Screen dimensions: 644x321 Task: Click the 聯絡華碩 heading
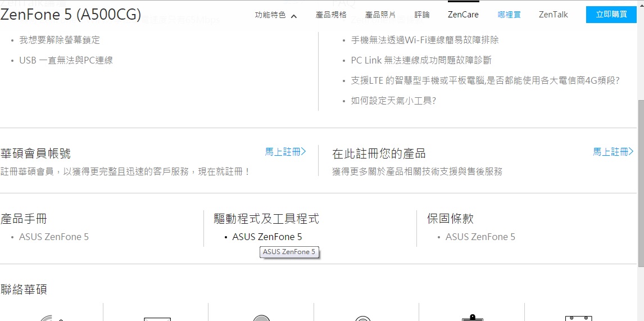[24, 290]
